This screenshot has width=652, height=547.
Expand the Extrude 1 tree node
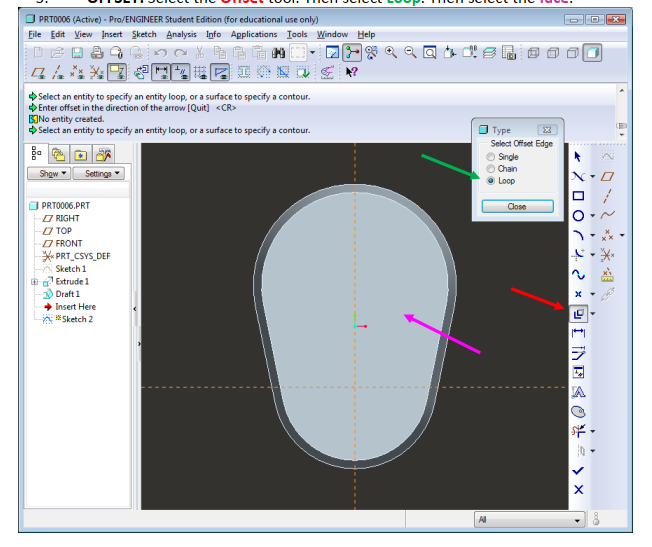point(35,282)
